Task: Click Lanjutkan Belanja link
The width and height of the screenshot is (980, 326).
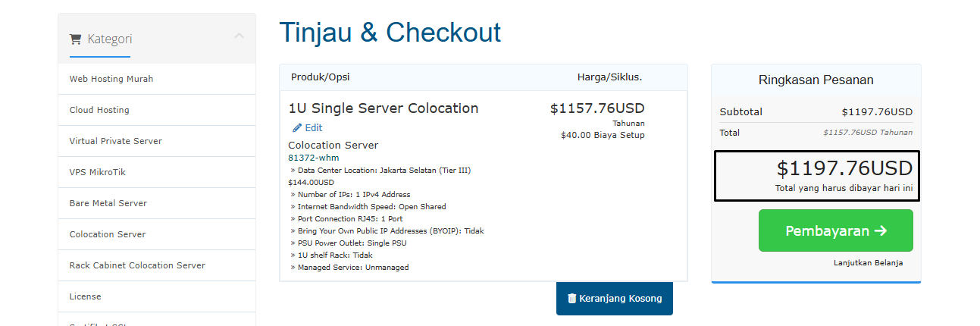Action: pos(868,263)
